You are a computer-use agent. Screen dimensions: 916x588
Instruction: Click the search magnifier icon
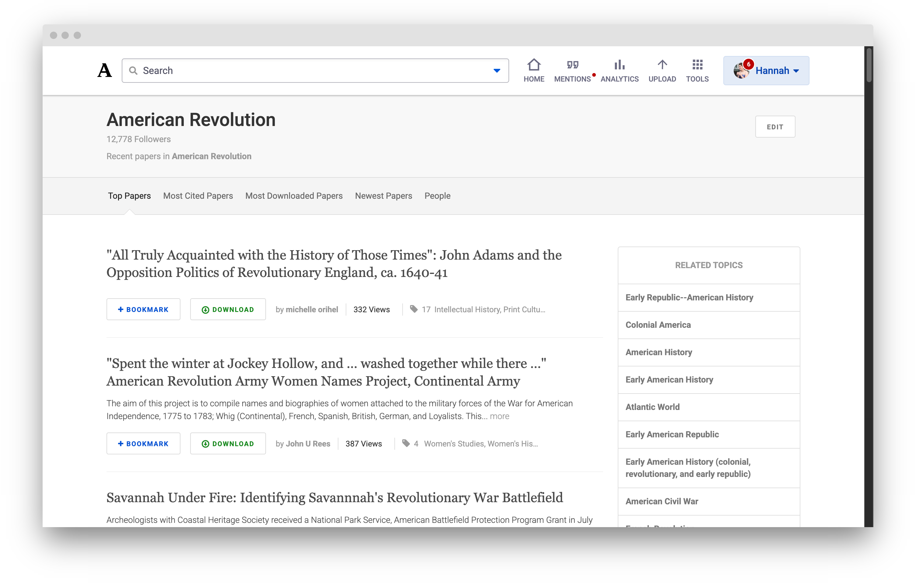(133, 71)
